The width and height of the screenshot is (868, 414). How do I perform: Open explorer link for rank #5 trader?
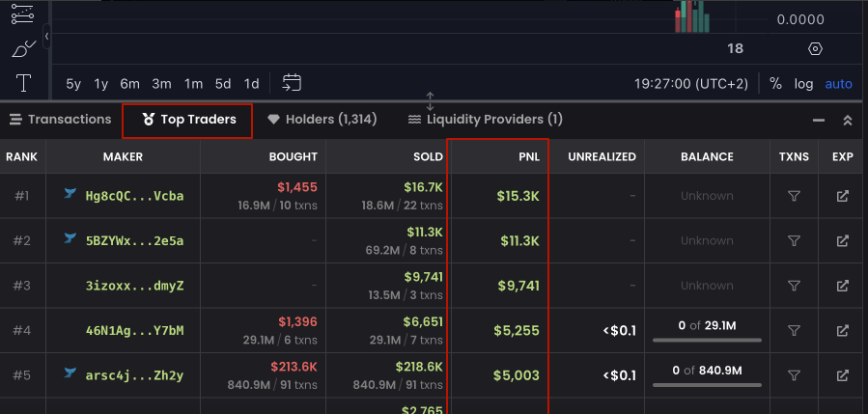(x=843, y=375)
